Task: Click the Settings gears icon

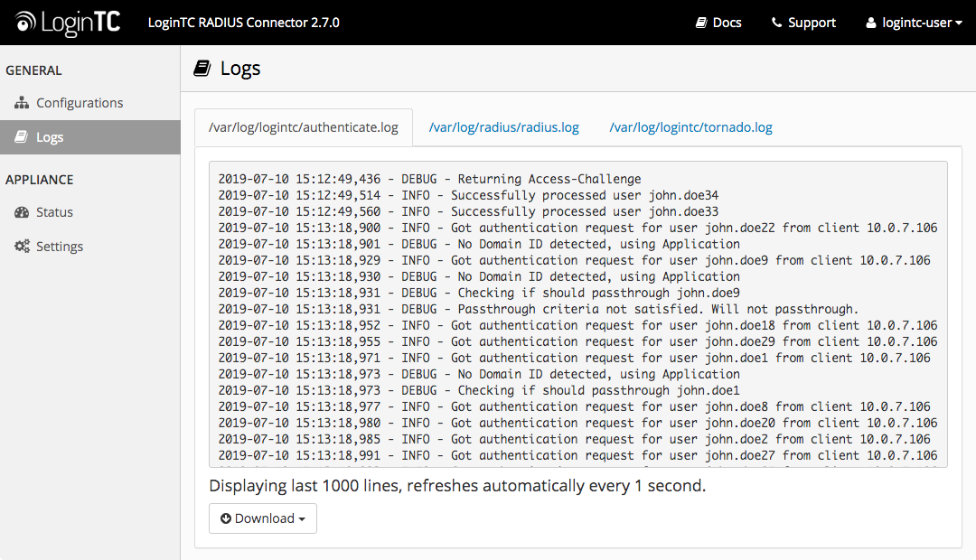Action: [22, 247]
